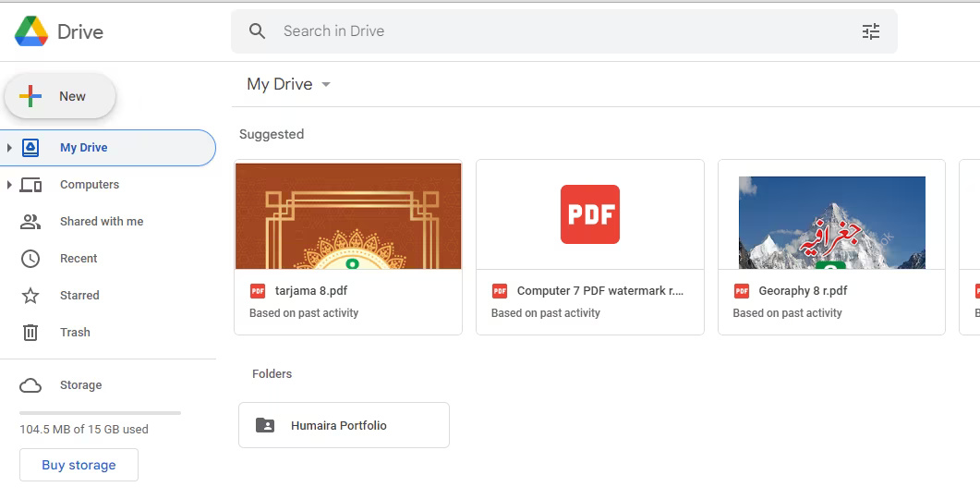Screen dimensions: 980x499
Task: Open My Drive in sidebar
Action: (107, 148)
